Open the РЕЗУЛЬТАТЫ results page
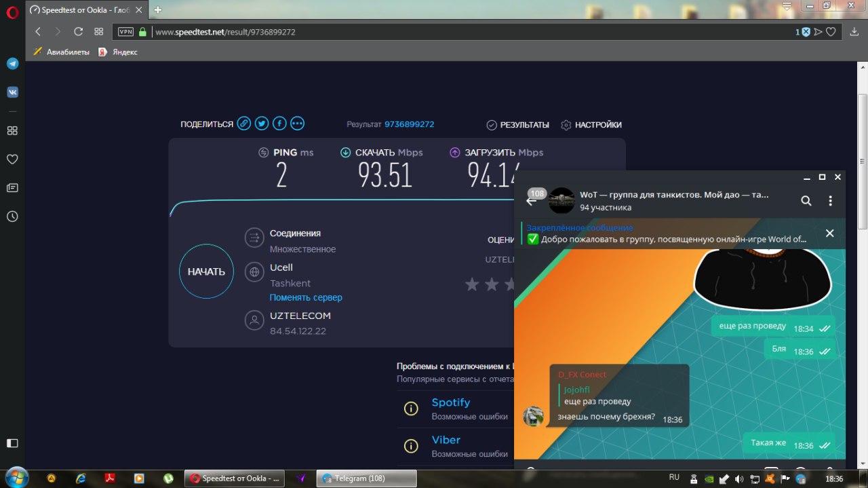The height and width of the screenshot is (488, 868). point(518,125)
